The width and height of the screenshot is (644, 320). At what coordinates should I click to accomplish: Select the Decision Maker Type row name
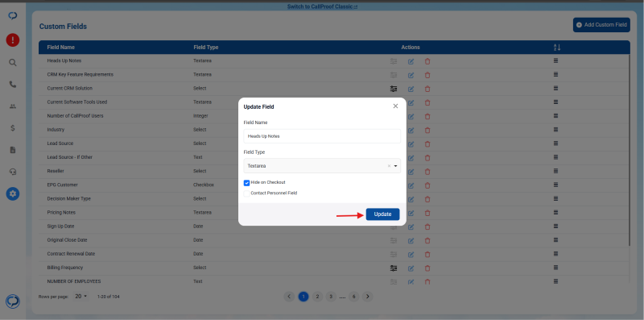69,198
